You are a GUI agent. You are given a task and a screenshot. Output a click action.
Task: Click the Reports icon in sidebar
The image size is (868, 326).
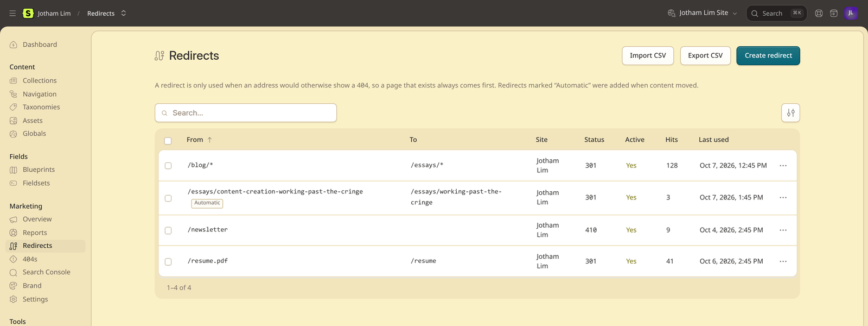[14, 233]
